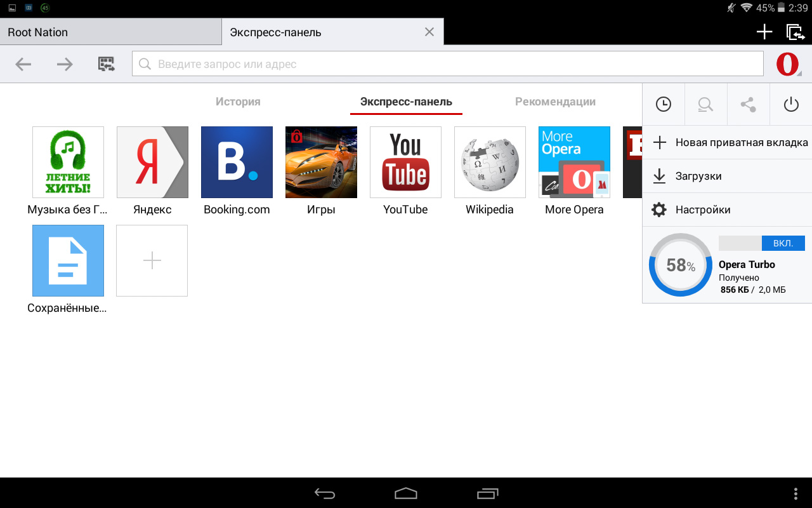Tap the battery icon in the status bar
The height and width of the screenshot is (508, 812).
(x=782, y=8)
